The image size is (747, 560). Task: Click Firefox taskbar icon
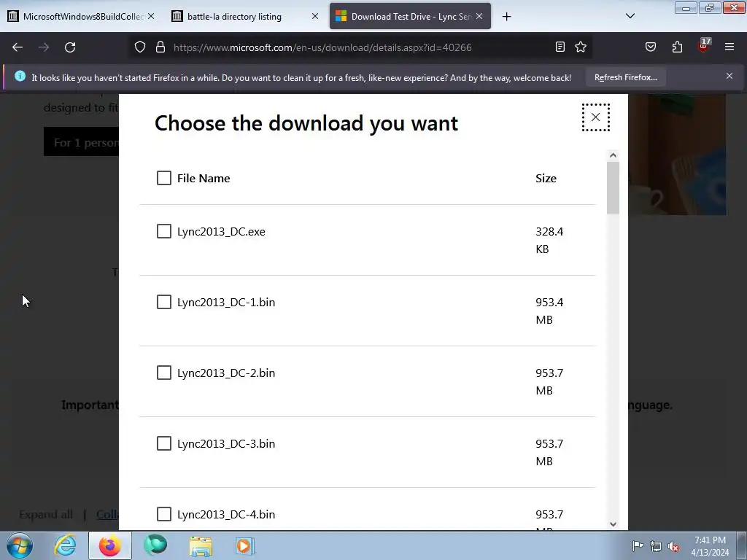tap(110, 545)
